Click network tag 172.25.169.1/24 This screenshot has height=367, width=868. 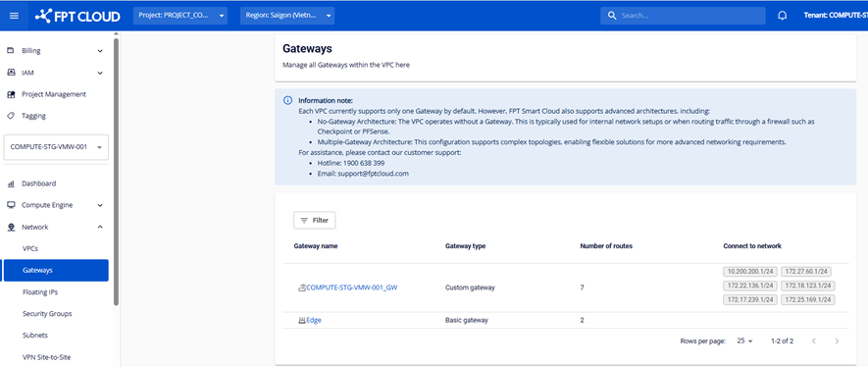807,299
